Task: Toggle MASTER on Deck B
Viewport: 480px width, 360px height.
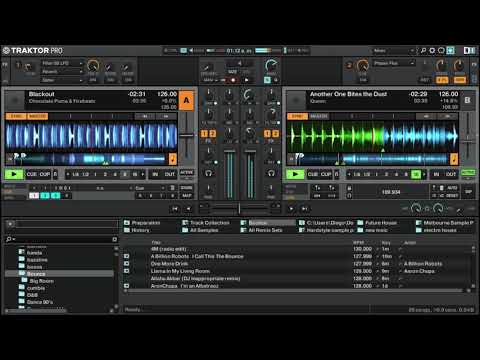Action: (319, 116)
